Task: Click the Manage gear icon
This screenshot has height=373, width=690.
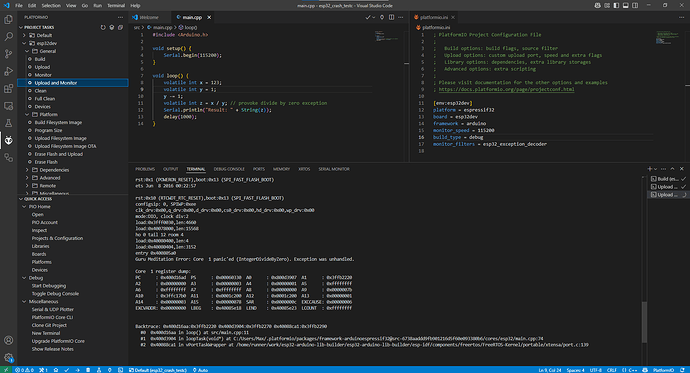Action: tap(8, 358)
